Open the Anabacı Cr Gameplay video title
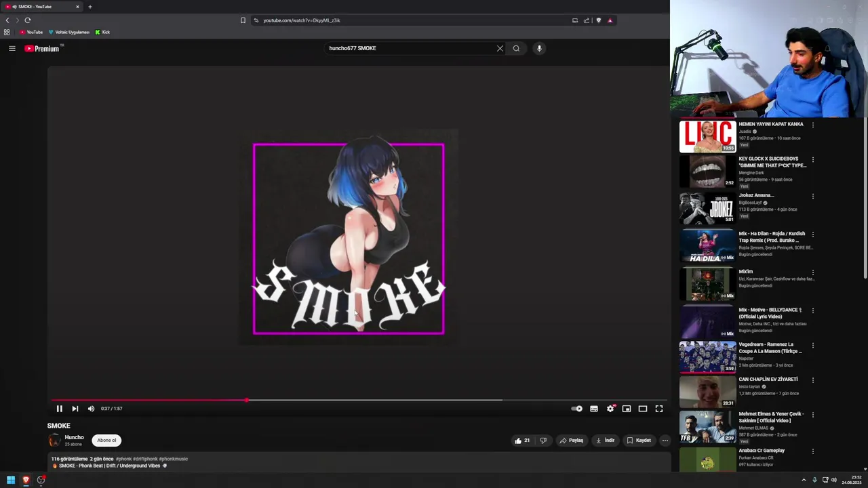This screenshot has height=488, width=868. coord(762,451)
